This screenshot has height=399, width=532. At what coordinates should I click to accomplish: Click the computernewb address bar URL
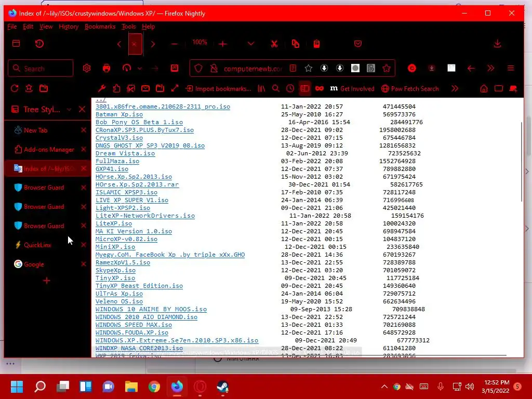point(253,69)
